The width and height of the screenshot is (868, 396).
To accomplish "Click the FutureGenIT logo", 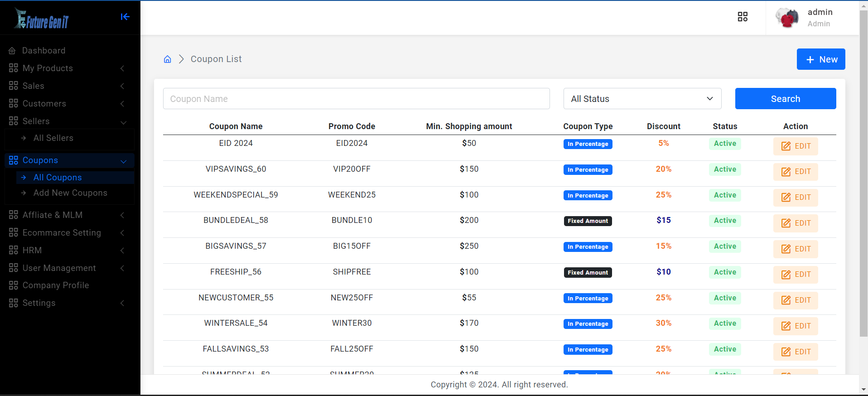I will (x=42, y=19).
